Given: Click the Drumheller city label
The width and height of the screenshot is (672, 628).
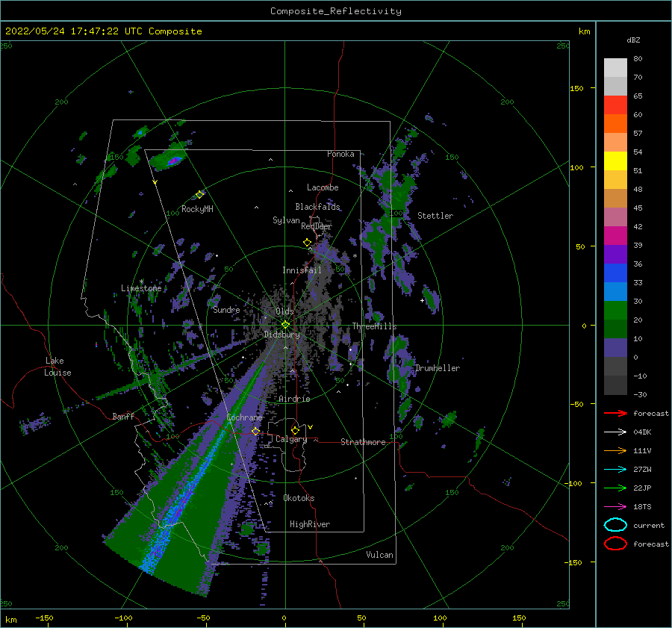Looking at the screenshot, I should (x=438, y=368).
